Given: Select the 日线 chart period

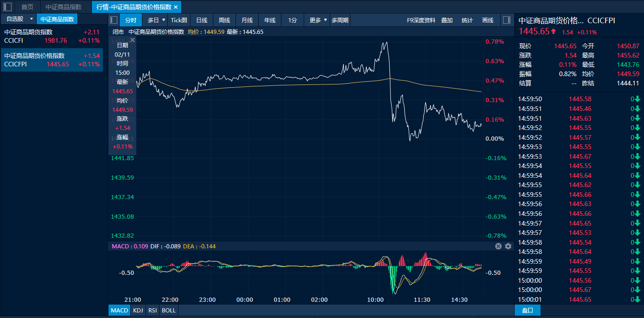Looking at the screenshot, I should 202,20.
